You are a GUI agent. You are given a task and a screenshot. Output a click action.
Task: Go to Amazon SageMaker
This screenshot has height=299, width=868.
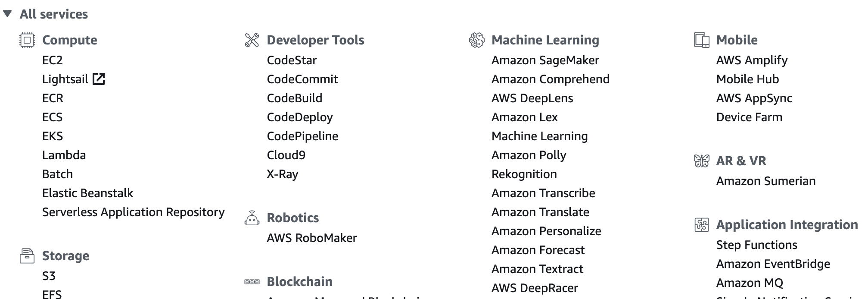pyautogui.click(x=545, y=60)
